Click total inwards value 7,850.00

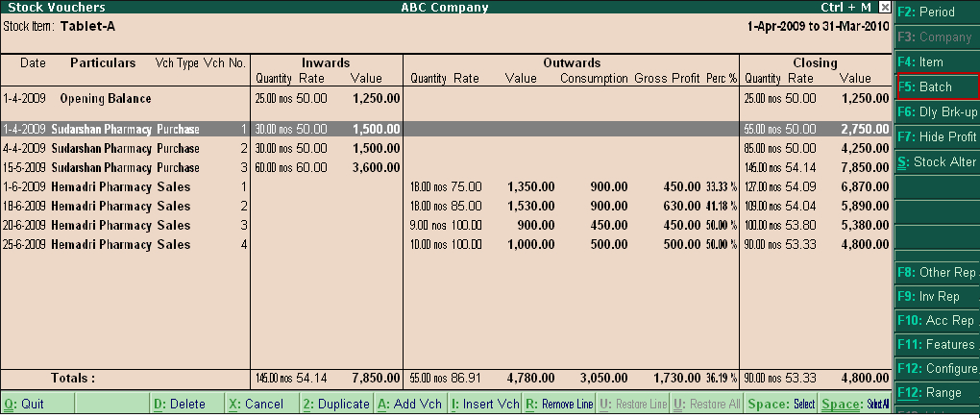377,378
